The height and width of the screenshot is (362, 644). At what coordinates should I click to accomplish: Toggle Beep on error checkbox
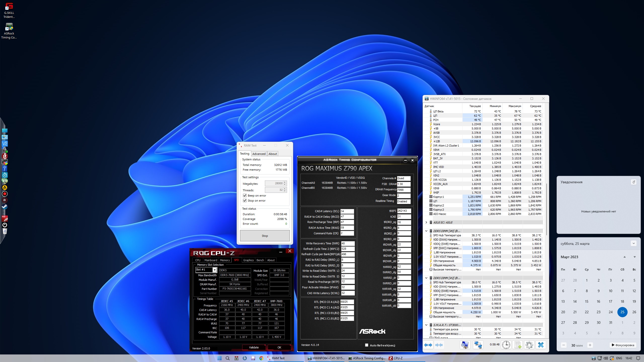245,196
